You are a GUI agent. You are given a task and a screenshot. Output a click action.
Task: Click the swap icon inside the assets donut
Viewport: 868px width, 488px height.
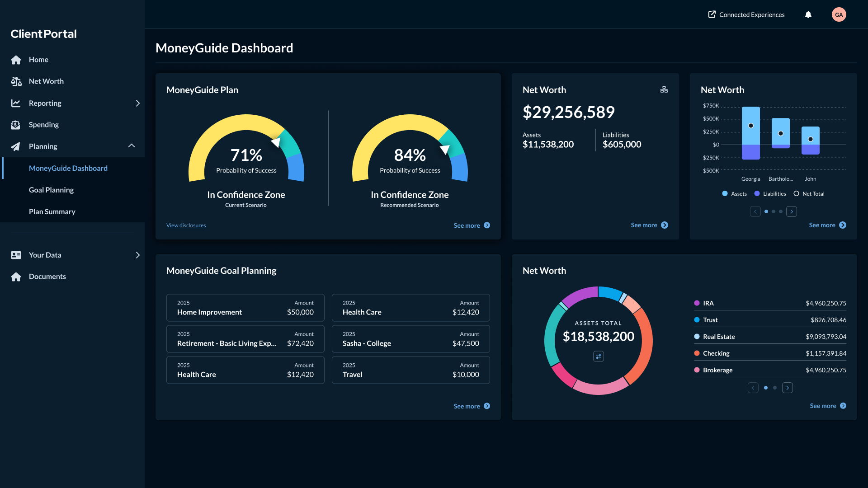click(x=599, y=357)
